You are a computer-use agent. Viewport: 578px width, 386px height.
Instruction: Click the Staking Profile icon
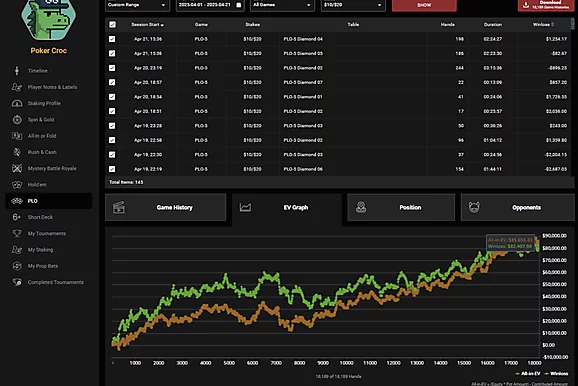pyautogui.click(x=17, y=103)
